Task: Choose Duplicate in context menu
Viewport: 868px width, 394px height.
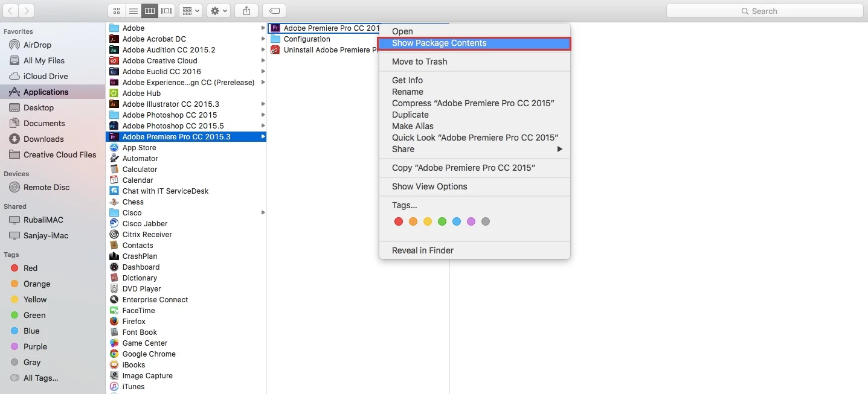Action: click(x=474, y=115)
